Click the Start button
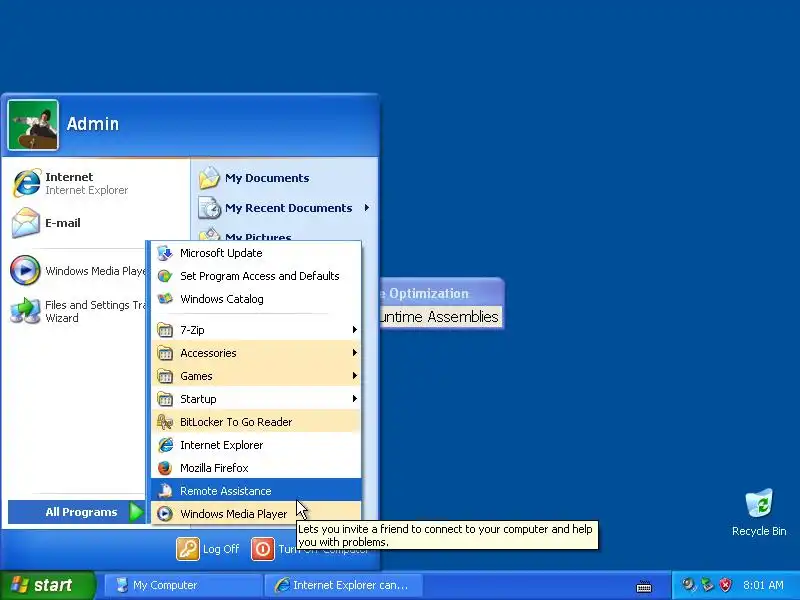800x600 pixels. pos(47,585)
